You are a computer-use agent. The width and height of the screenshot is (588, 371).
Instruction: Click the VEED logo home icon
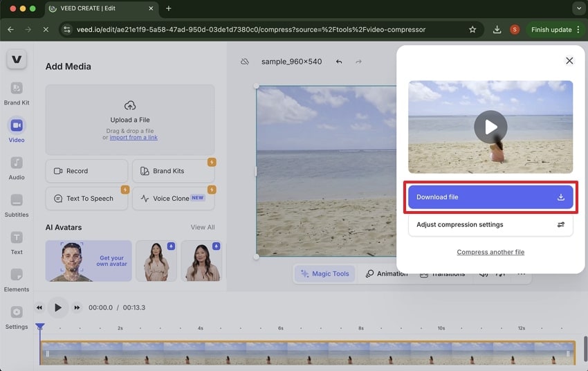pos(17,60)
